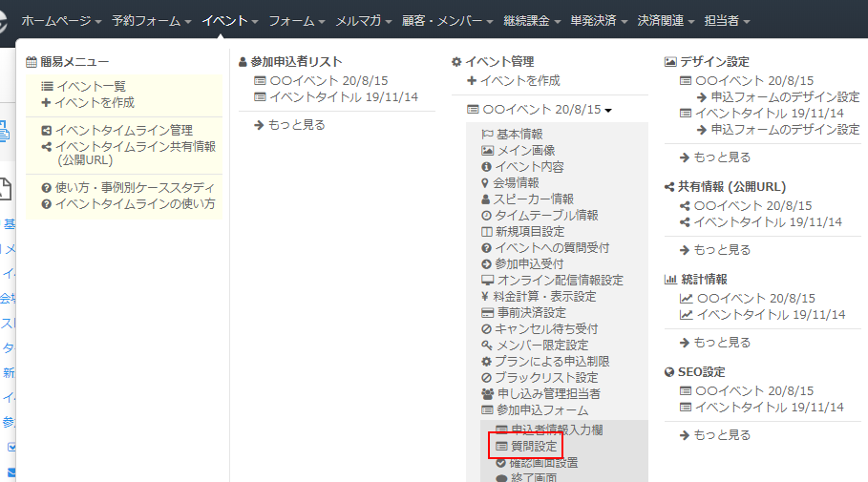Click the plus icon for イベントを作成 in 簡易メニュー

(46, 102)
